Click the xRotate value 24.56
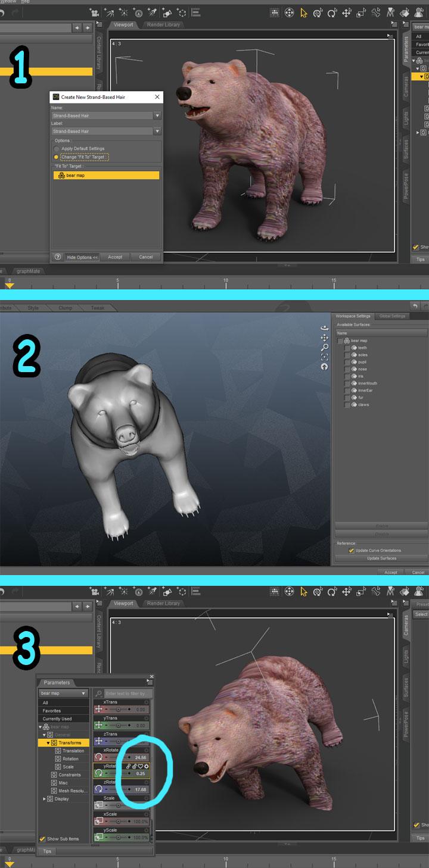429x868 pixels. click(x=141, y=757)
